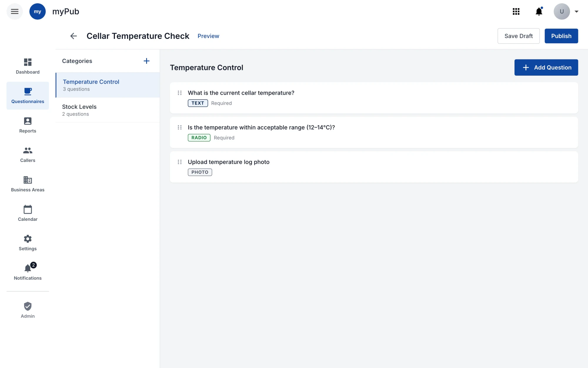
Task: Open Callers in the sidebar
Action: [x=28, y=155]
